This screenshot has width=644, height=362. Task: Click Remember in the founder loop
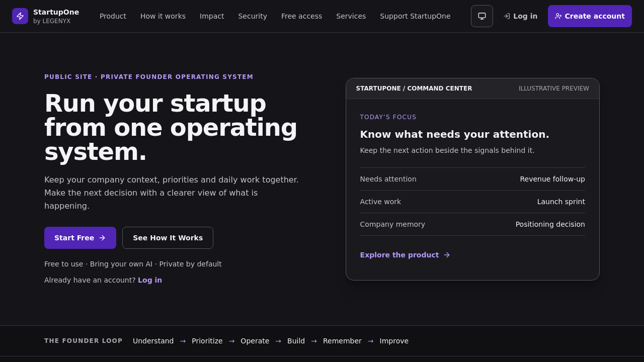pyautogui.click(x=342, y=341)
